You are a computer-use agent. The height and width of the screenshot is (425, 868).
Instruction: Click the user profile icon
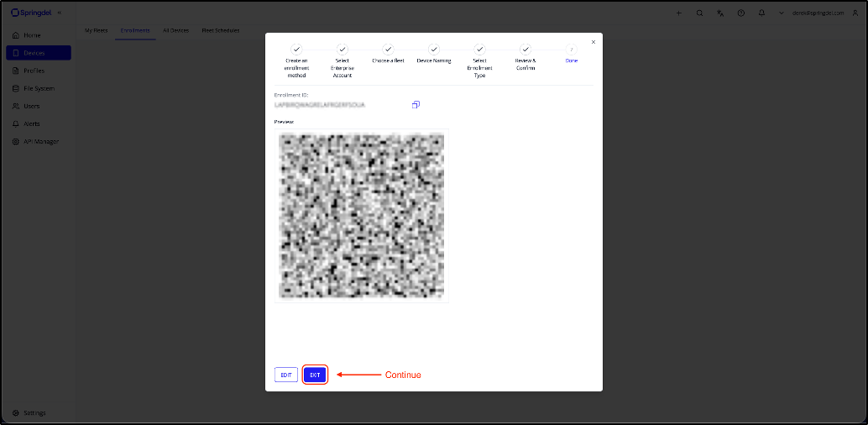coord(855,13)
